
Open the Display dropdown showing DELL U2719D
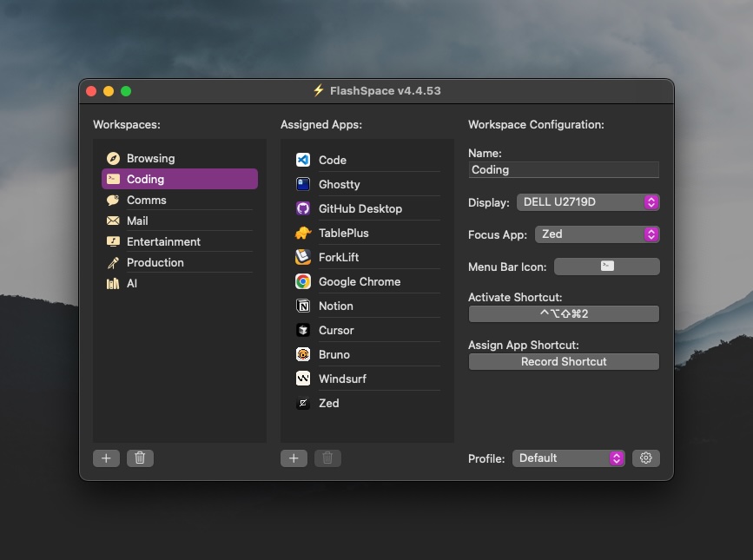tap(588, 202)
